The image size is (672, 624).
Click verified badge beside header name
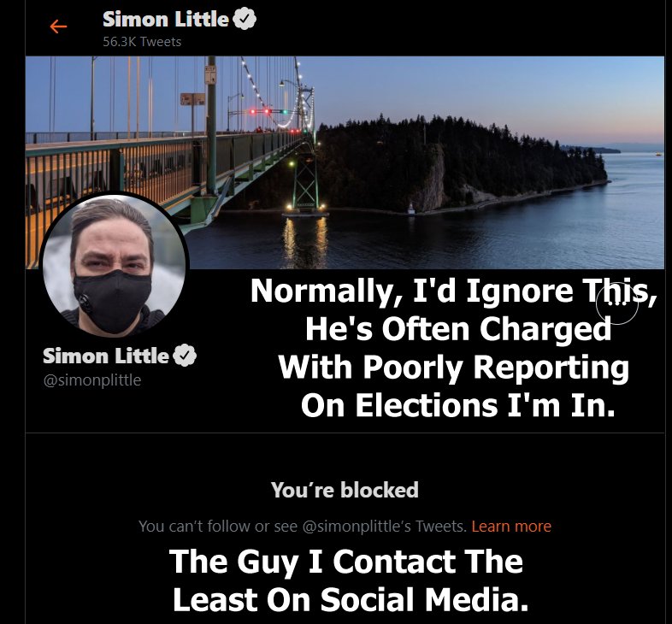pos(245,19)
